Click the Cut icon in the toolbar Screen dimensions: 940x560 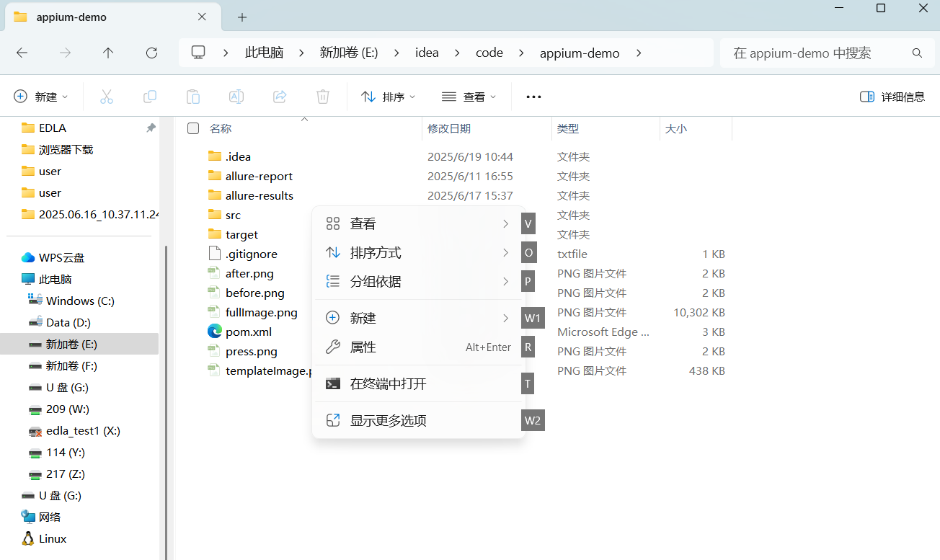click(107, 96)
